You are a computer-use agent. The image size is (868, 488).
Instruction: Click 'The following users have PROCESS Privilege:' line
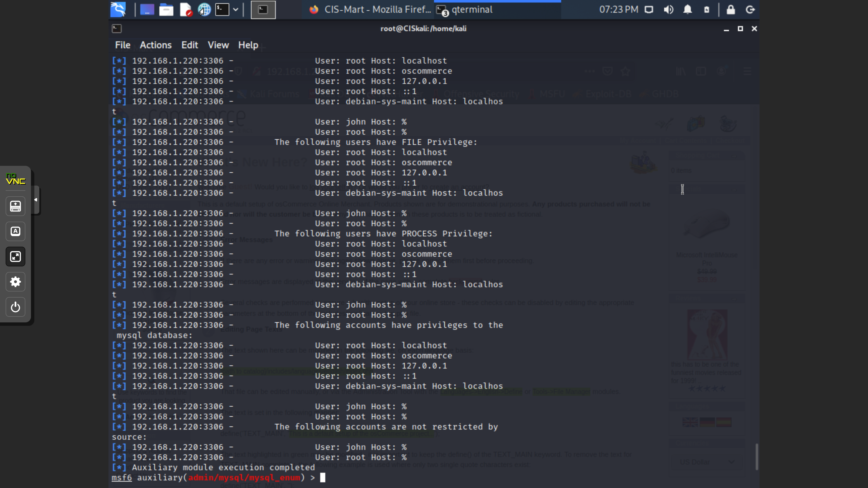pos(383,234)
